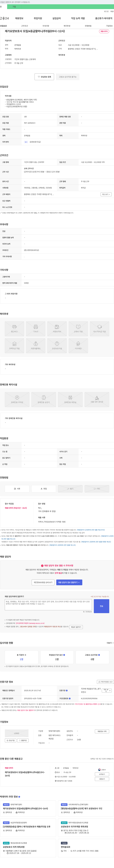The height and width of the screenshot is (868, 114).
Task: Switch to the 우대사항 section tab
Action: coord(46,26)
